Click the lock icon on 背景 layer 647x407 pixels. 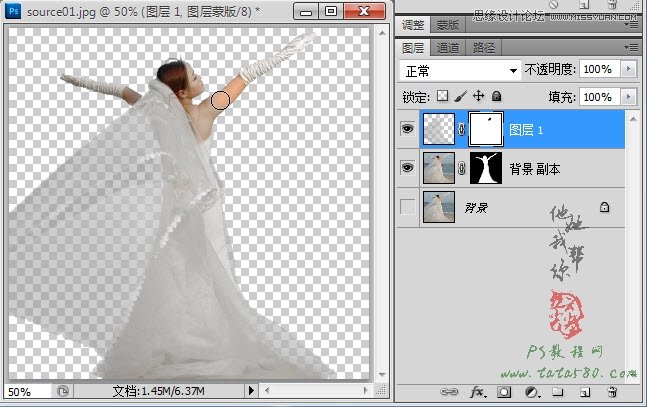[604, 207]
